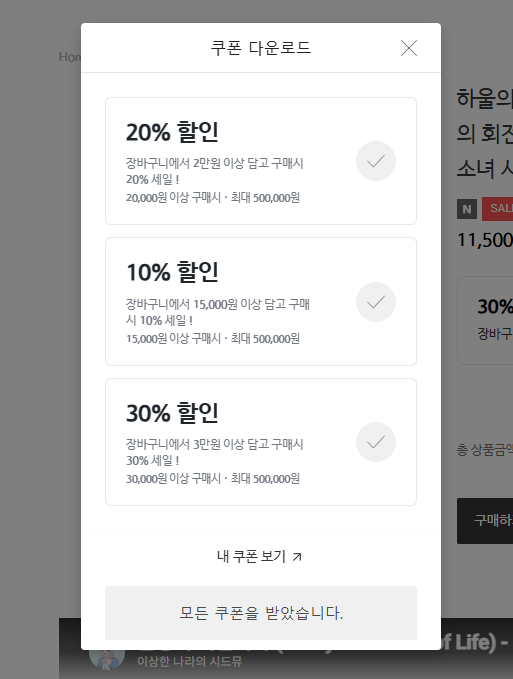Click the 20,000원 이상 구매시 condition text
The width and height of the screenshot is (513, 679).
coord(173,198)
